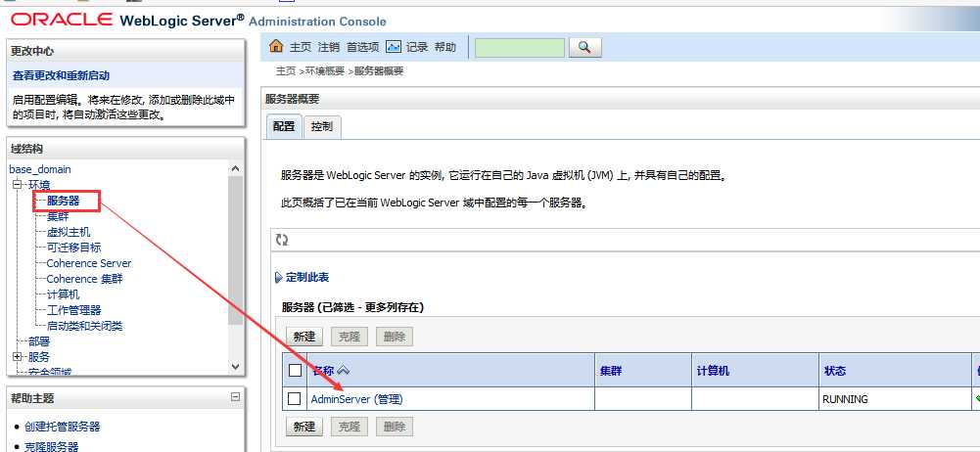Open 创建托管服务器 help topic

click(x=62, y=427)
